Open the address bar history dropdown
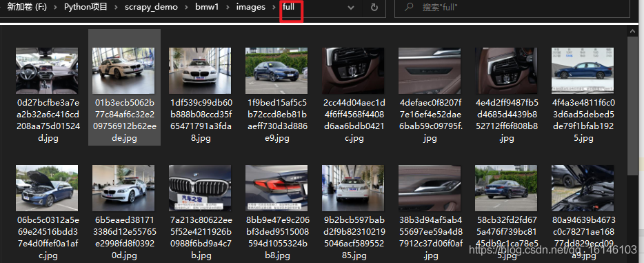Image resolution: width=644 pixels, height=263 pixels. [351, 8]
